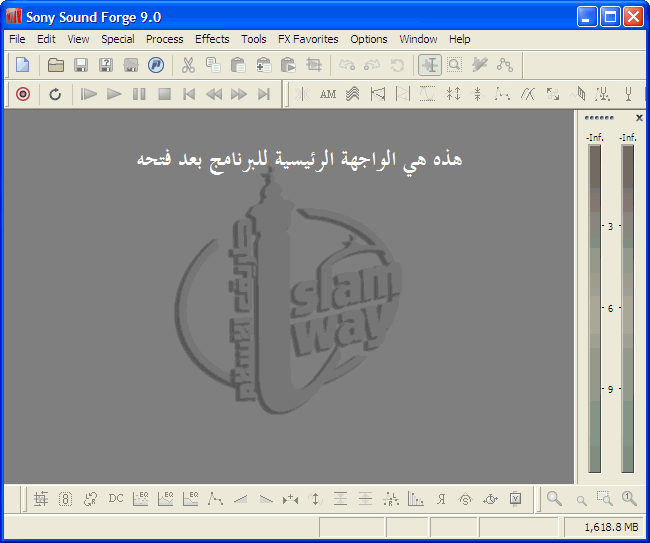Open the Help menu

(460, 39)
